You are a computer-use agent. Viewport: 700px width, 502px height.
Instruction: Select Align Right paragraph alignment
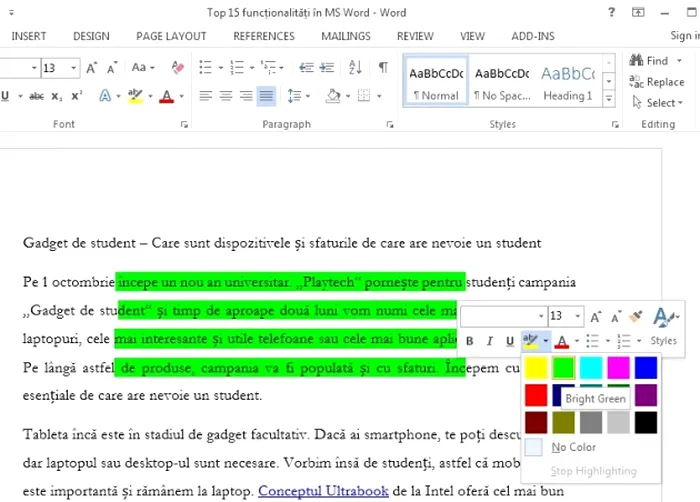click(246, 96)
